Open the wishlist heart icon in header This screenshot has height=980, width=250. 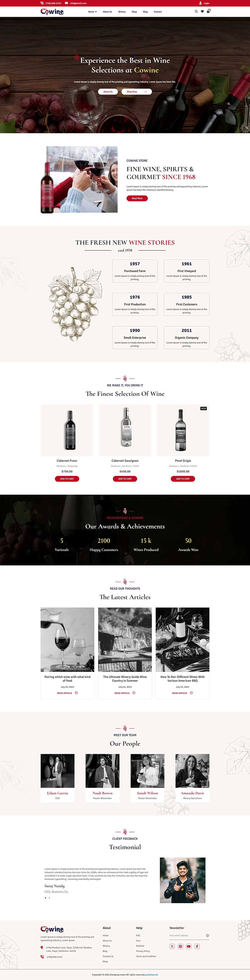[202, 11]
